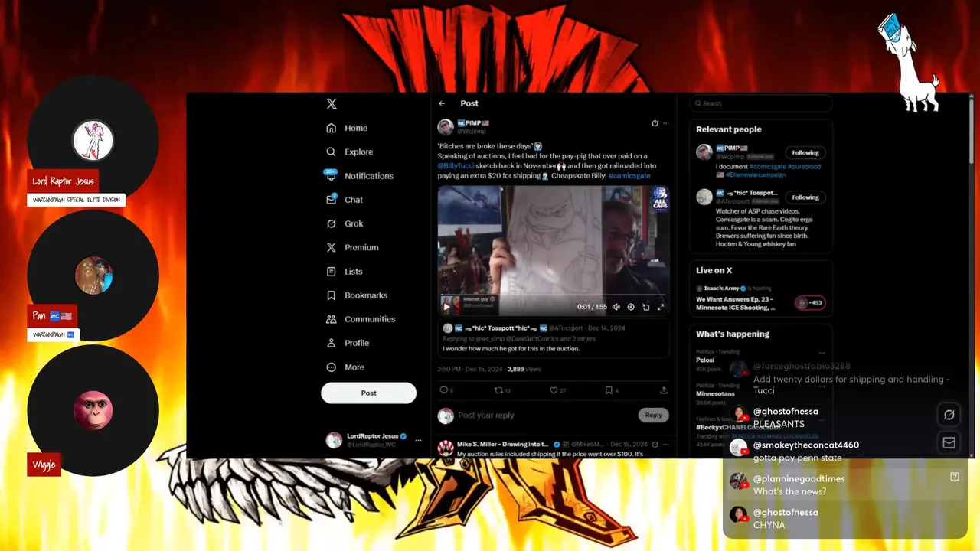Open Wcpimp post's three-dot more menu
This screenshot has height=551, width=980.
click(x=666, y=123)
